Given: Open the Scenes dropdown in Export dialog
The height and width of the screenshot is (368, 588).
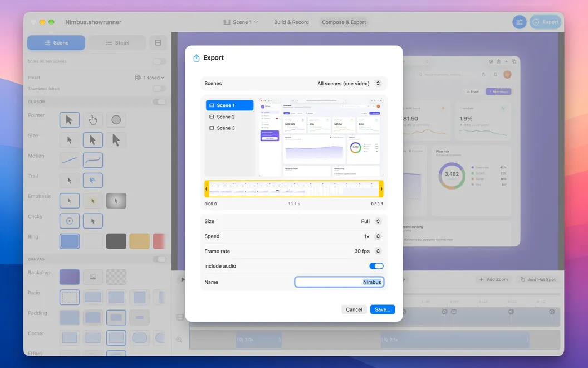Looking at the screenshot, I should [x=349, y=84].
